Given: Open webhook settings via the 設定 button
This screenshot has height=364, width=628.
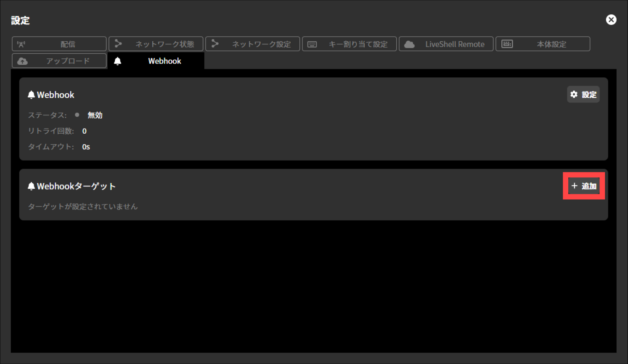Looking at the screenshot, I should [583, 94].
